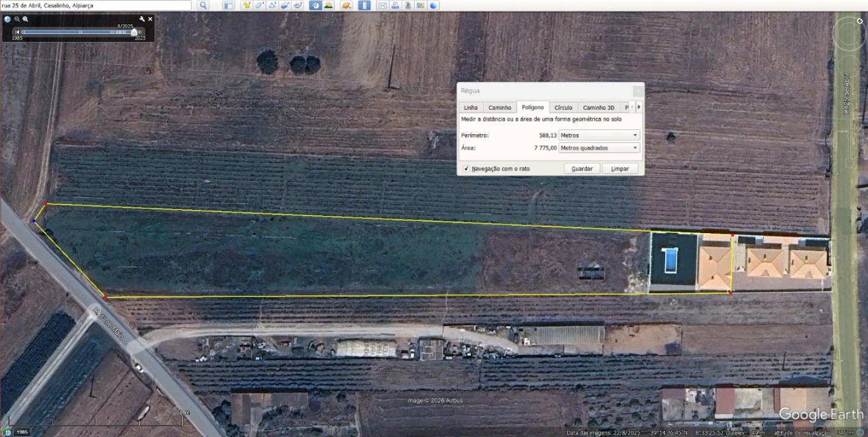This screenshot has width=868, height=437.
Task: Expand more ruler tabs with arrow
Action: tap(639, 107)
